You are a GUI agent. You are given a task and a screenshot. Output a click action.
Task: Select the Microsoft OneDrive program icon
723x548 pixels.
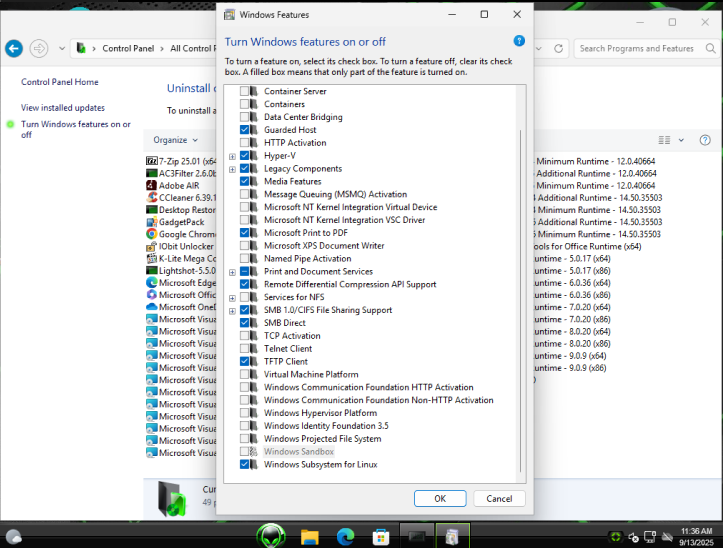(x=151, y=307)
